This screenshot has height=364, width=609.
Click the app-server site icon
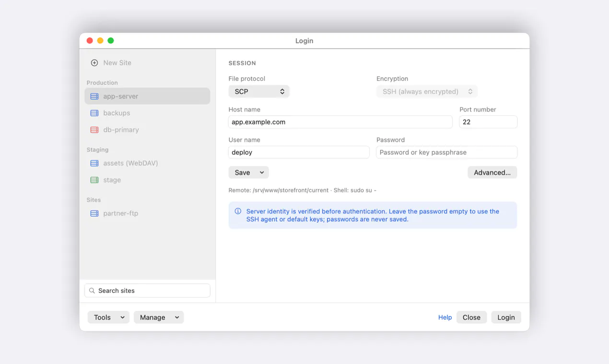tap(94, 96)
